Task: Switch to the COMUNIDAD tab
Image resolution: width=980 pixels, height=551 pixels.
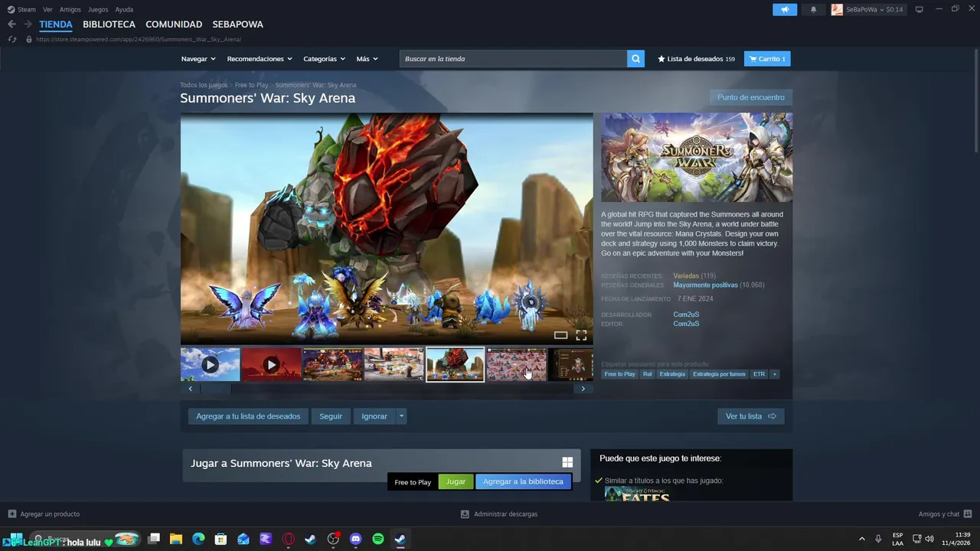Action: click(x=174, y=24)
